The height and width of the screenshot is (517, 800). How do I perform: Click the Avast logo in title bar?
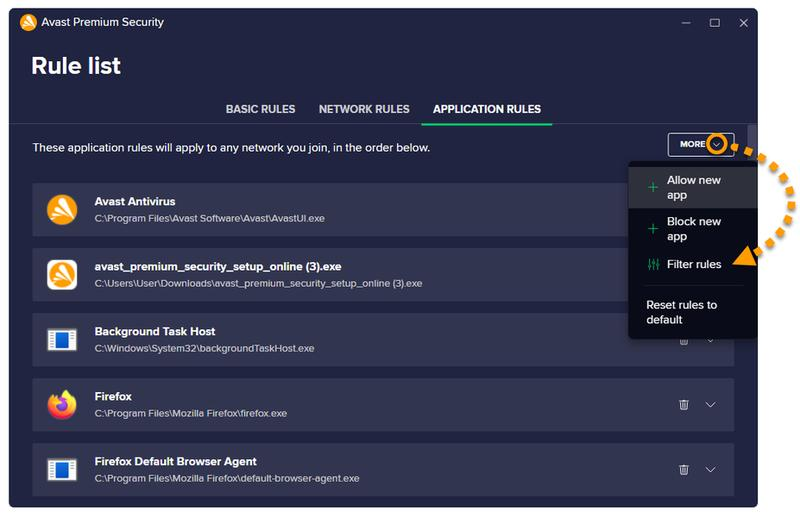coord(28,22)
